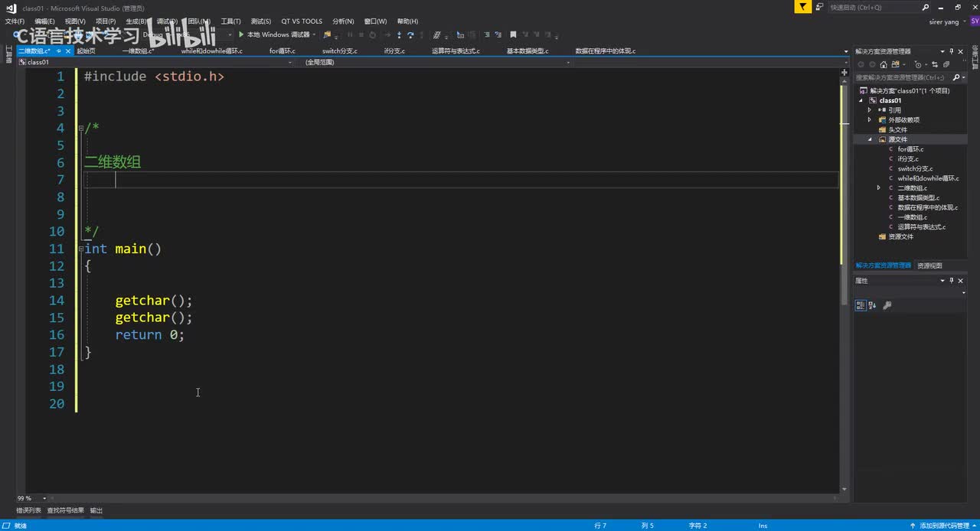Open the Properties window options dropdown
The image size is (980, 531).
coord(942,281)
